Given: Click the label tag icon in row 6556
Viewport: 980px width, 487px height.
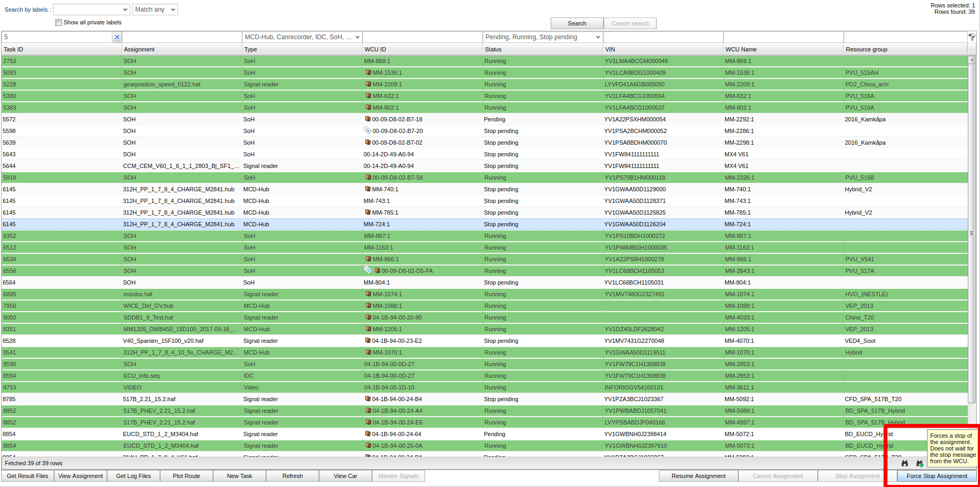Looking at the screenshot, I should 367,270.
